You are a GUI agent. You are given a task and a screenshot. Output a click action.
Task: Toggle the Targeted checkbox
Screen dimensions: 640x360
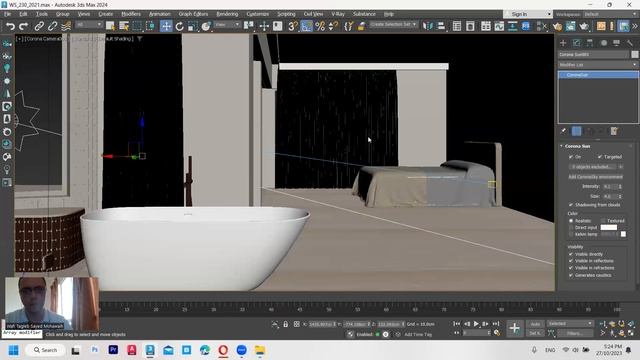[x=600, y=157]
